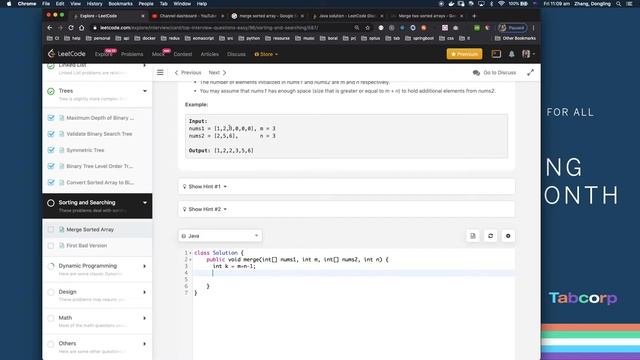
Task: Fold the merge method at line 2 arrow
Action: [x=190, y=260]
